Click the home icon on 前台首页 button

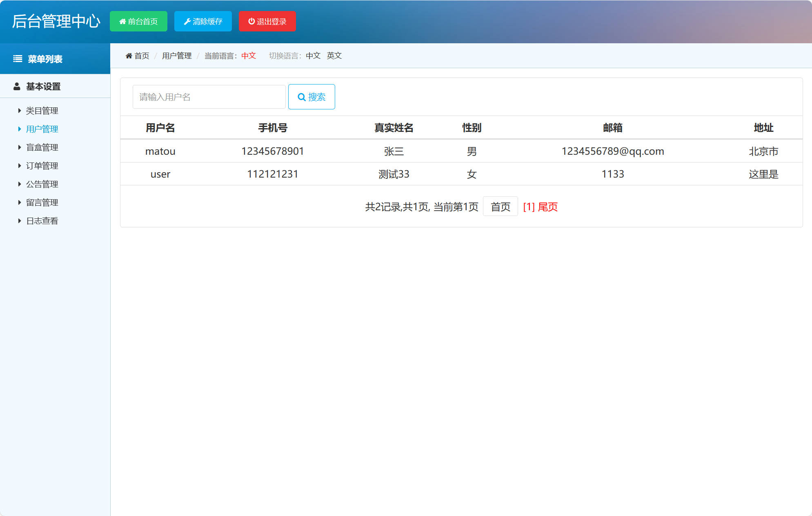click(x=122, y=21)
